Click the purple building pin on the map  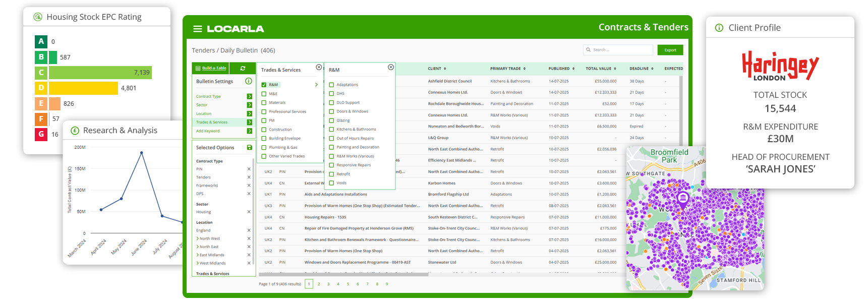[x=683, y=199]
